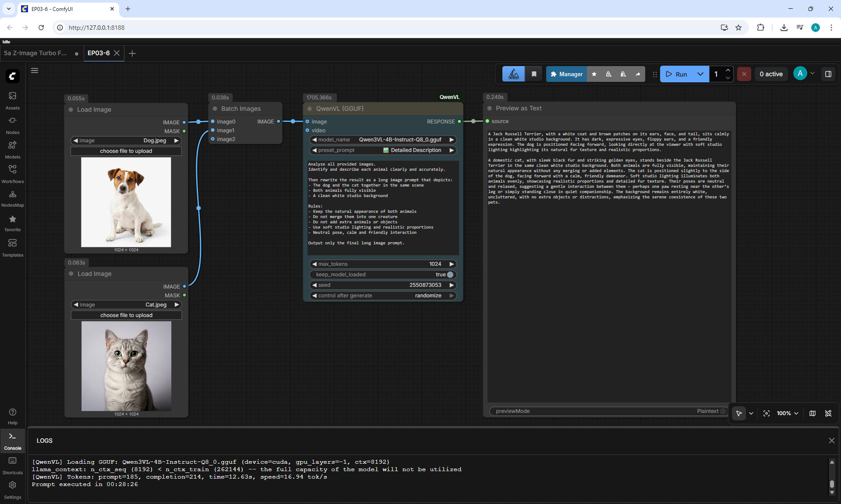Toggle keep_model_loaded switch
This screenshot has height=504, width=841.
(450, 275)
